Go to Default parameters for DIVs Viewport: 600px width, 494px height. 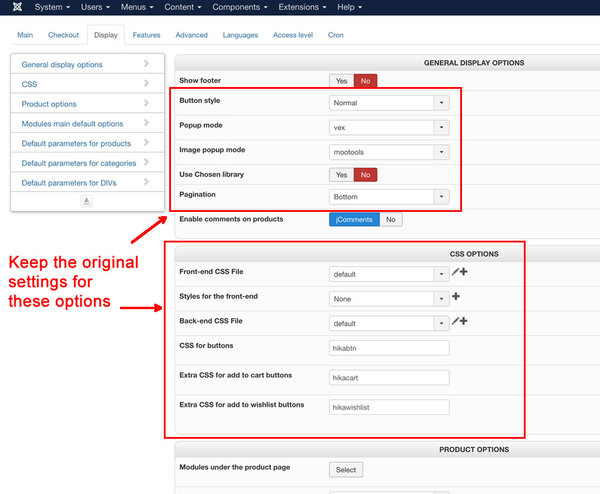[x=69, y=183]
